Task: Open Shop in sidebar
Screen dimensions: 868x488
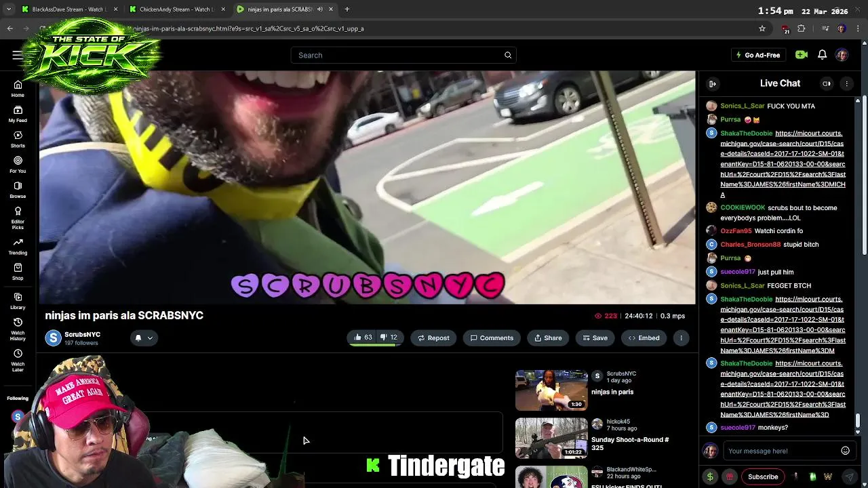Action: pyautogui.click(x=18, y=271)
